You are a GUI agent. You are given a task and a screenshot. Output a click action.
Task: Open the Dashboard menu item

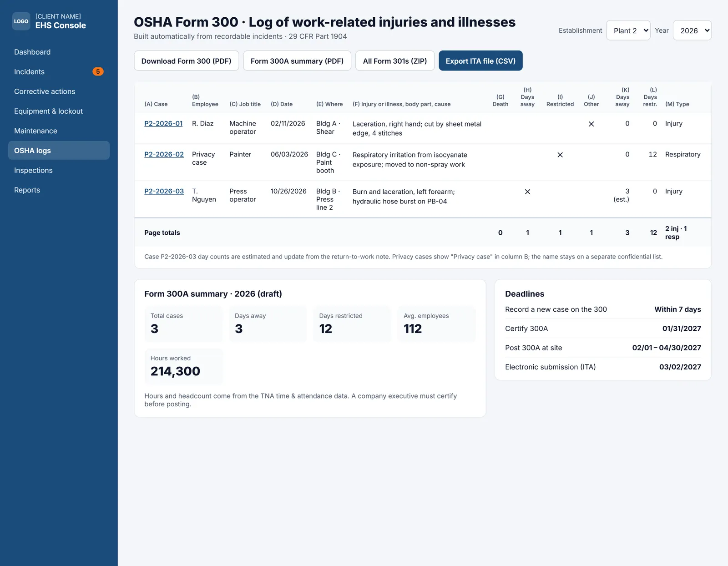59,52
